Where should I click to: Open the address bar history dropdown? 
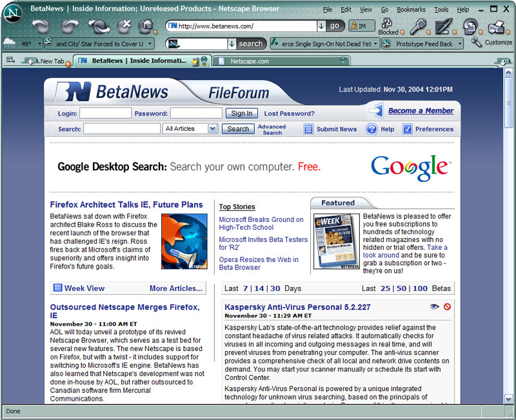pos(321,26)
